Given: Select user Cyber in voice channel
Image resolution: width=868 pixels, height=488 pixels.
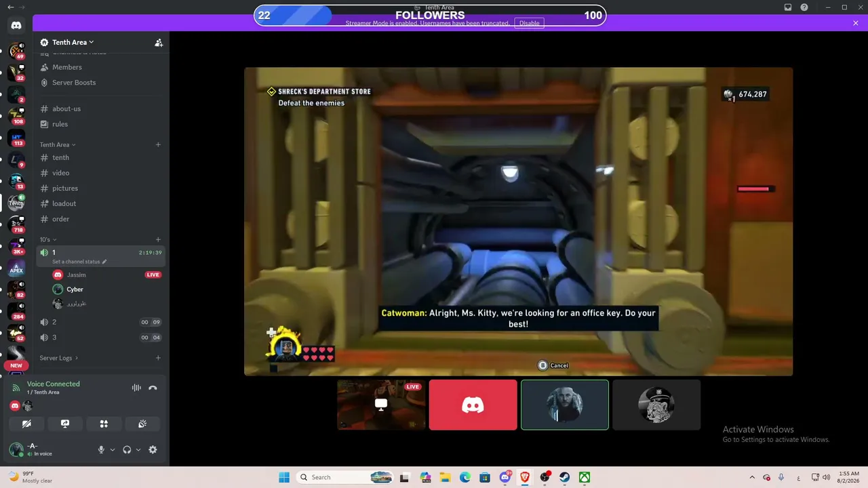Looking at the screenshot, I should pyautogui.click(x=75, y=289).
